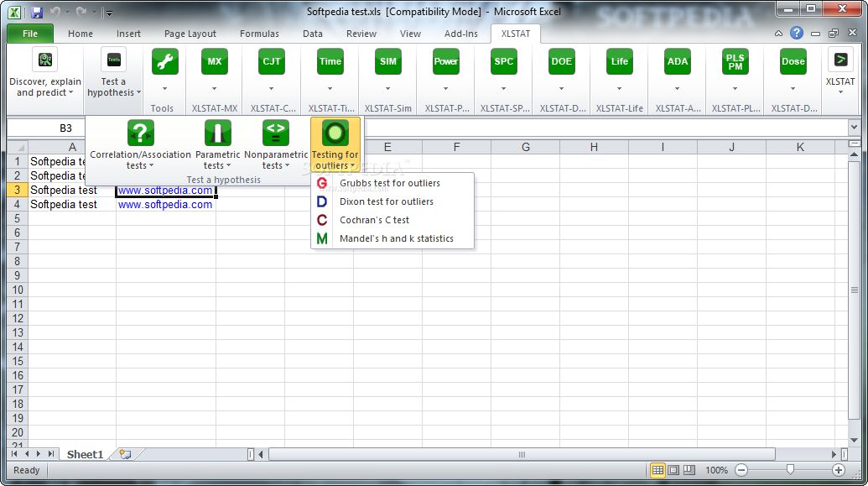
Task: Expand the dropdown arrow under MX icon
Action: [x=214, y=89]
